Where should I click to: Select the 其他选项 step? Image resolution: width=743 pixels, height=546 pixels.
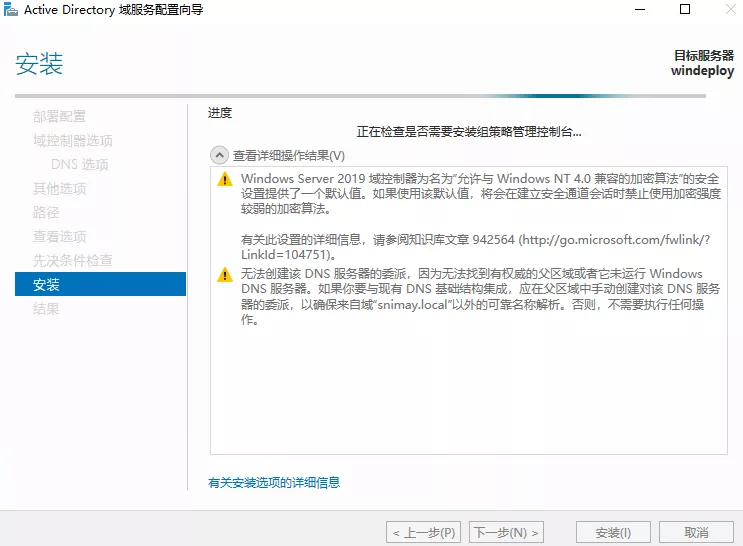pyautogui.click(x=59, y=188)
